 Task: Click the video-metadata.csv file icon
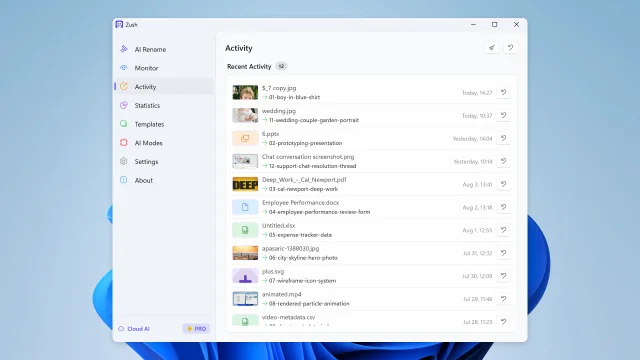(245, 321)
